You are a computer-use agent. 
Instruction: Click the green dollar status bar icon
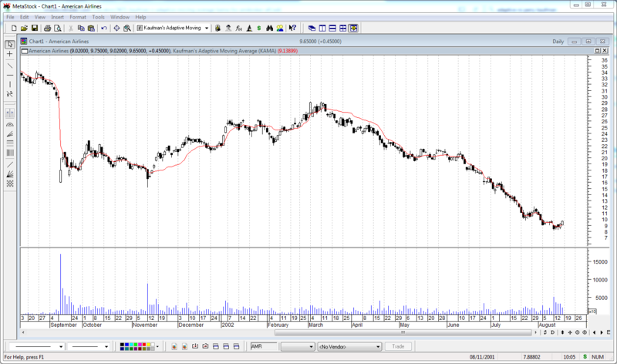click(x=585, y=356)
